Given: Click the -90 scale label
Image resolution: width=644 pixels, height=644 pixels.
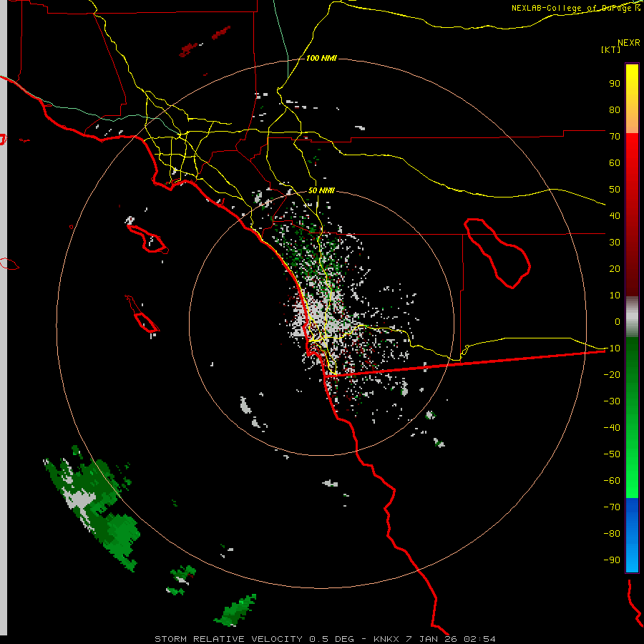Looking at the screenshot, I should 612,560.
